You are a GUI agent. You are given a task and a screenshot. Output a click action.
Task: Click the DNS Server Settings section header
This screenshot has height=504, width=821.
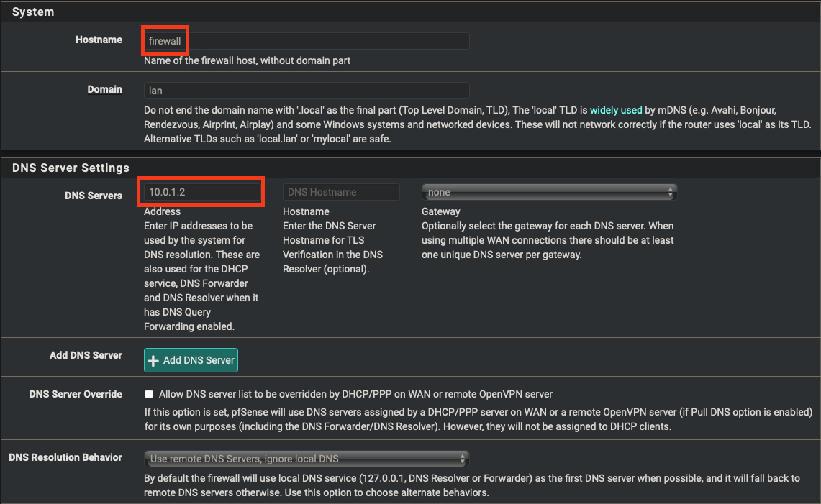(71, 168)
